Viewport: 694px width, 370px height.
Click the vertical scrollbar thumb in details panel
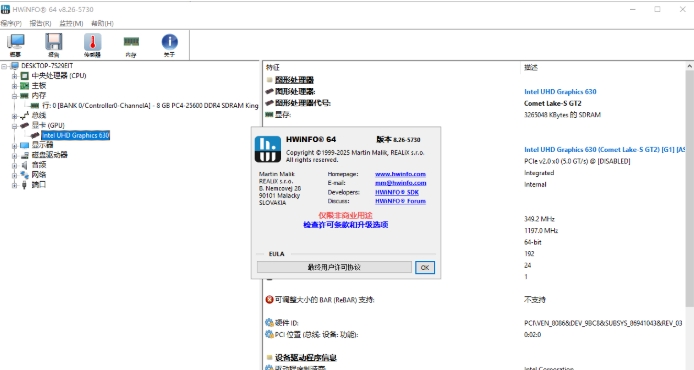click(x=690, y=188)
